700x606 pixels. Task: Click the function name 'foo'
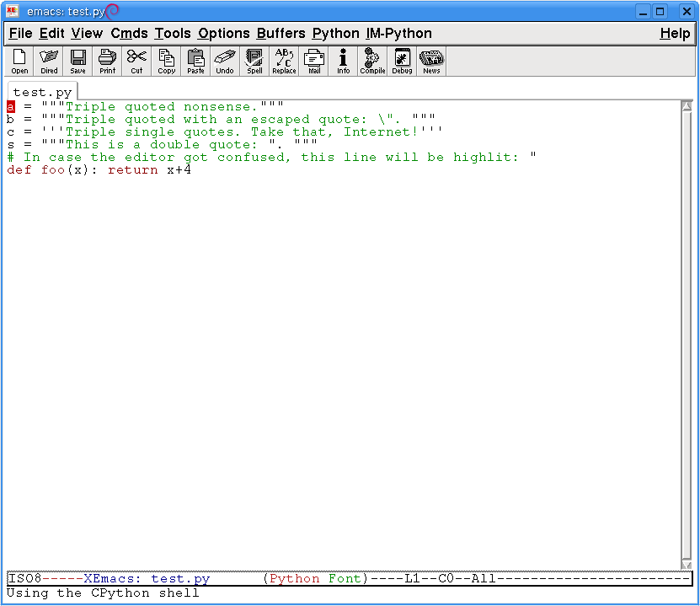point(53,169)
